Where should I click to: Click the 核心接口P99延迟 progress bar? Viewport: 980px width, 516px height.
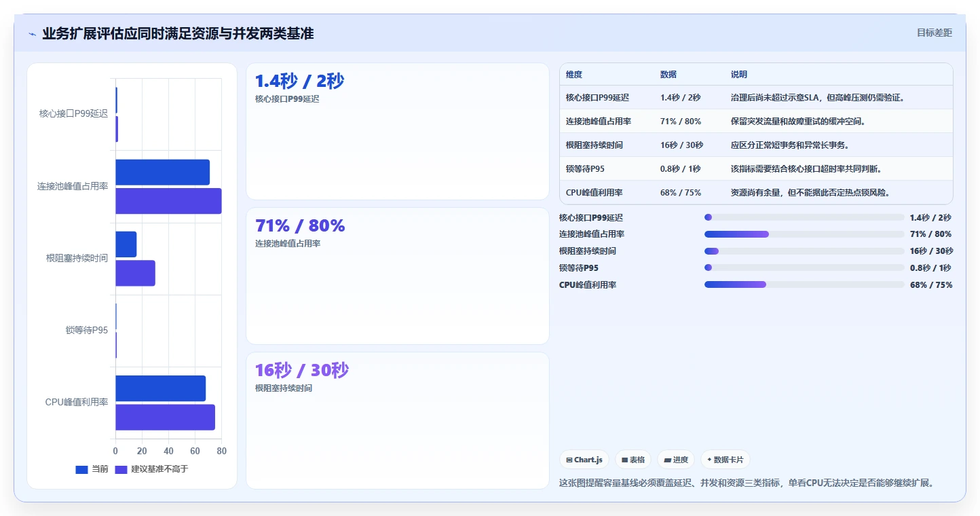[x=804, y=217]
